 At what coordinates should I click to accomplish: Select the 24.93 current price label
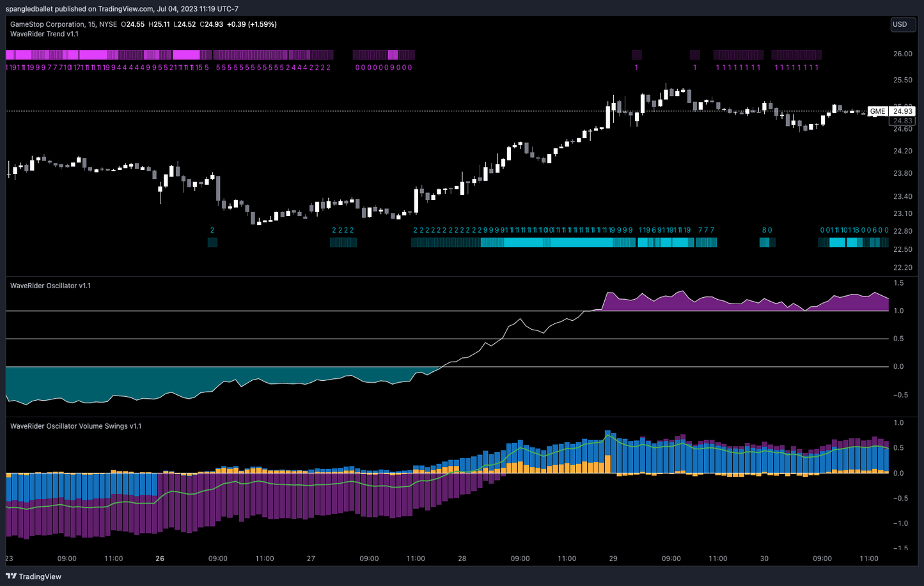902,111
